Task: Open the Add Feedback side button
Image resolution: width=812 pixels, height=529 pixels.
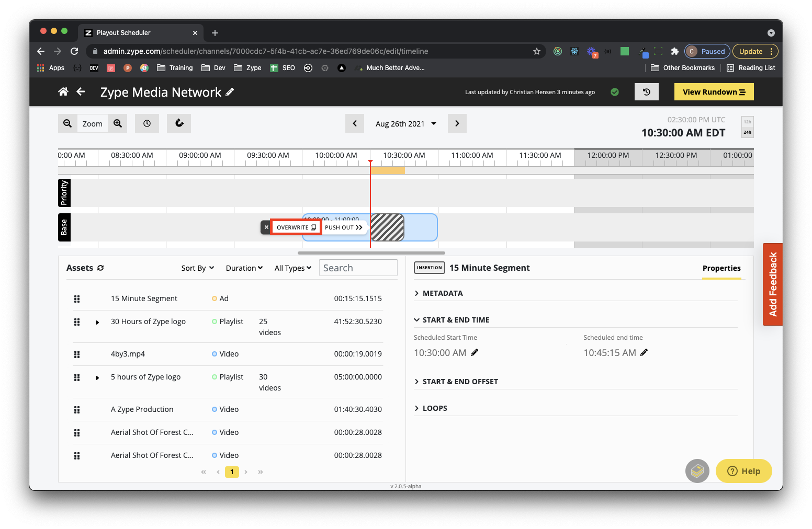Action: click(773, 284)
